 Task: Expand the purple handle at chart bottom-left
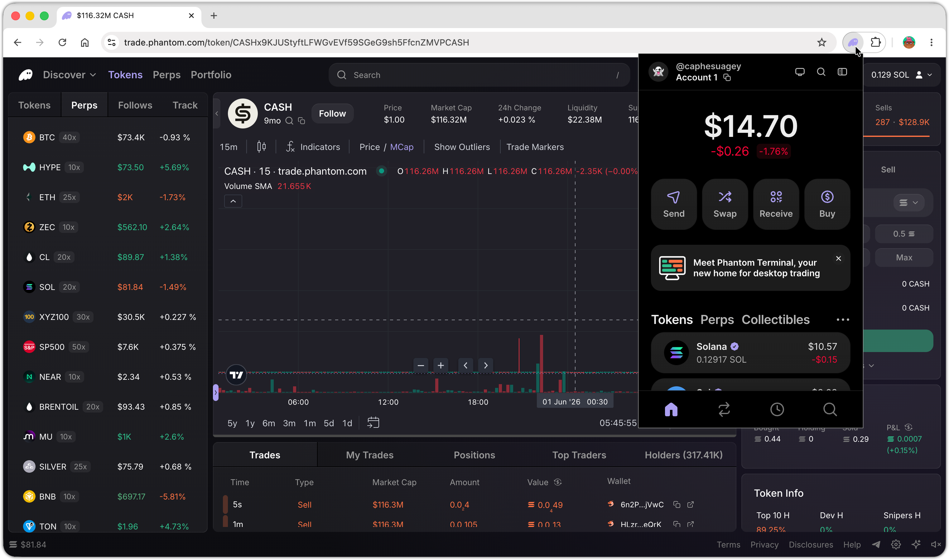216,393
